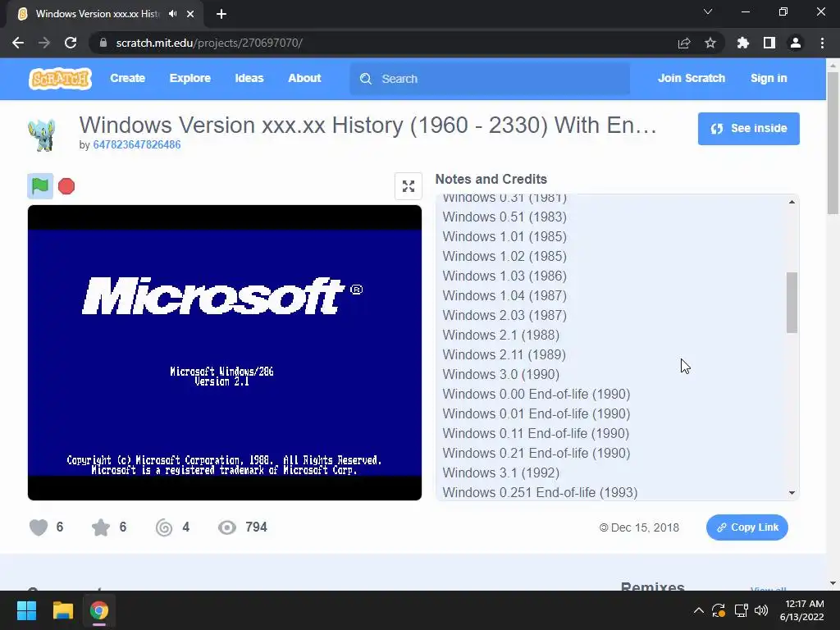Select 'Windows 1.01 (1985)' text line
This screenshot has width=840, height=630.
pyautogui.click(x=504, y=237)
